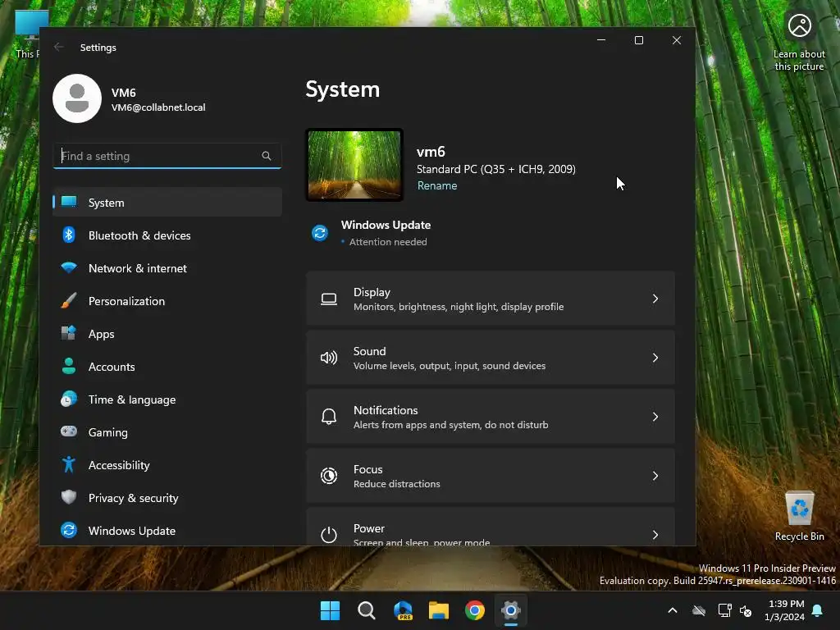Click the OneDrive cloud tray icon
This screenshot has width=840, height=630.
[699, 610]
